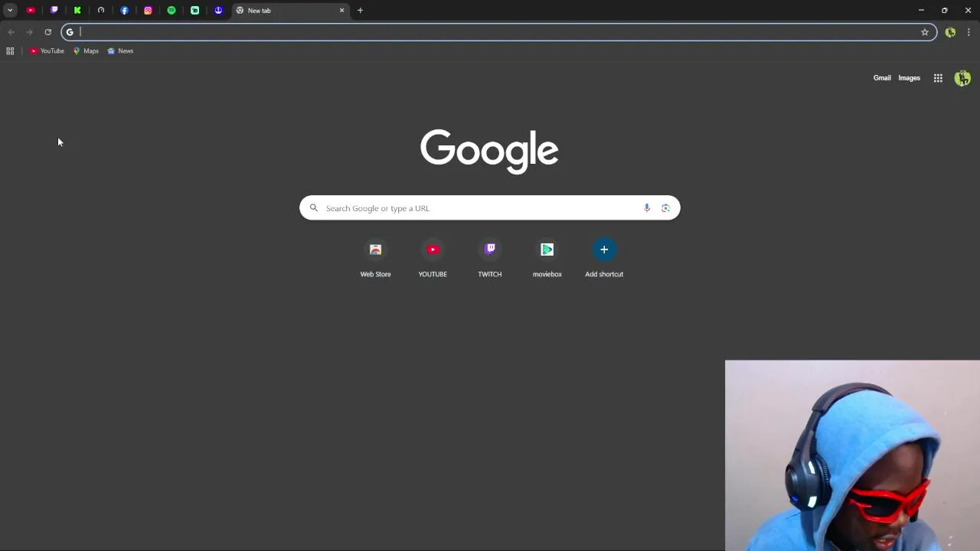Switch to the pinned green Discord-style tab
Screen dimensions: 980x551
click(x=195, y=10)
